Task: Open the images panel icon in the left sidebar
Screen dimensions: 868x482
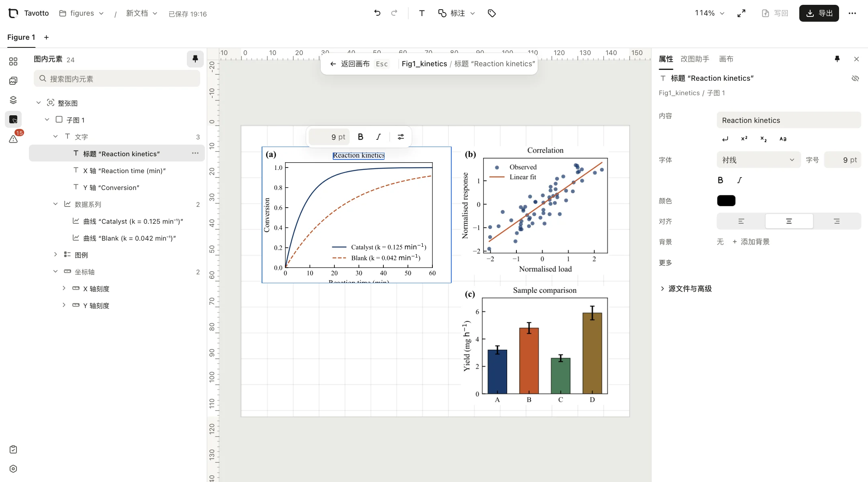Action: pyautogui.click(x=13, y=81)
